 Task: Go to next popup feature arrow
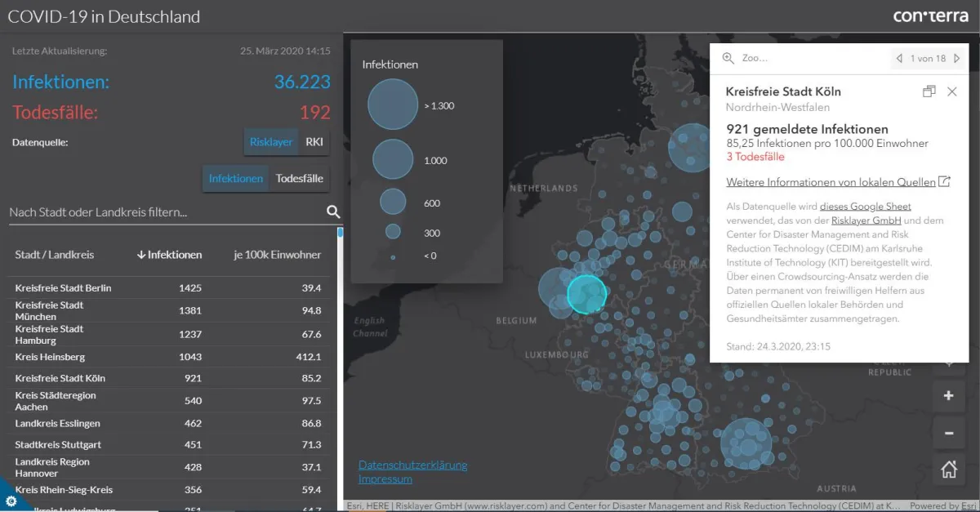pos(956,59)
